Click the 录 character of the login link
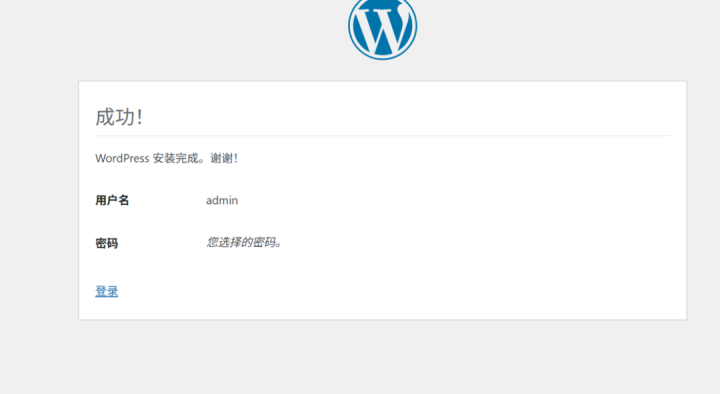720x394 pixels. click(x=112, y=291)
